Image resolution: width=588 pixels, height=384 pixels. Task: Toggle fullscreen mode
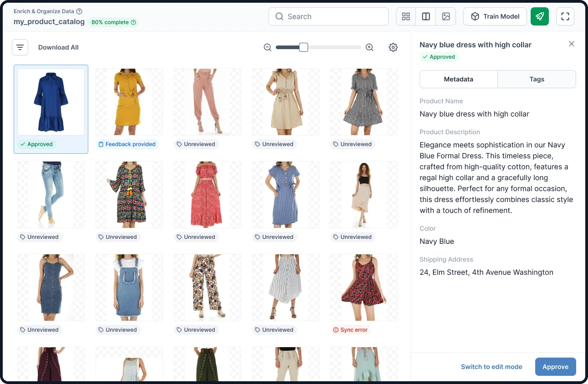coord(565,16)
